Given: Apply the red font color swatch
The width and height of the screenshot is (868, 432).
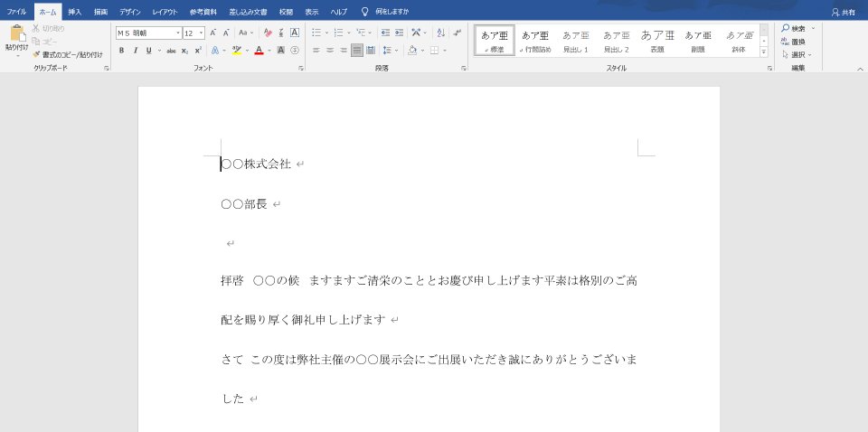Looking at the screenshot, I should [259, 51].
